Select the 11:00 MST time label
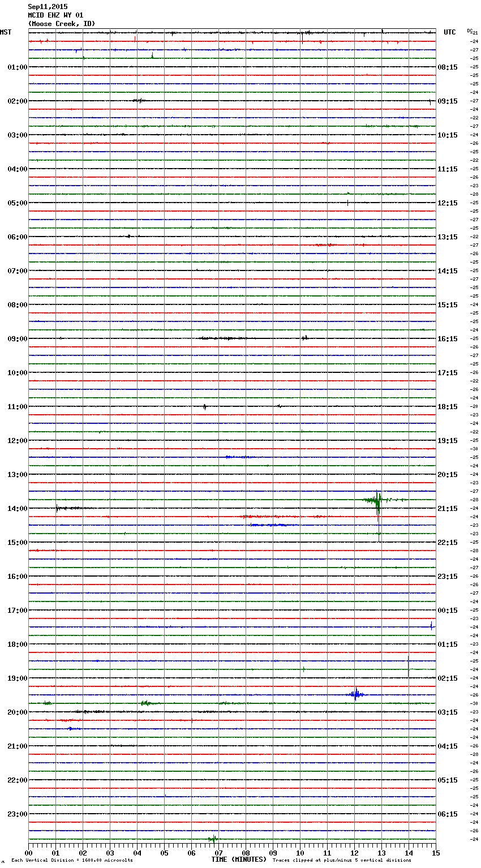This screenshot has width=481, height=868. point(18,407)
